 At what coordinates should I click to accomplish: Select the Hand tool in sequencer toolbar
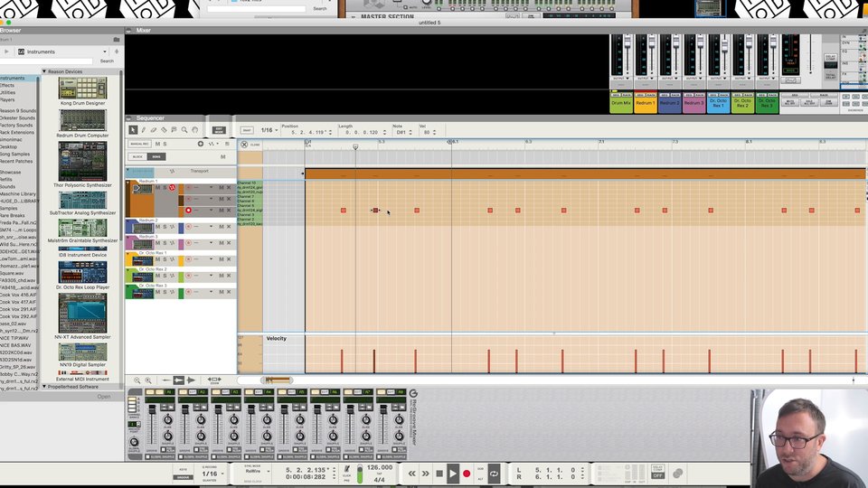coord(195,130)
